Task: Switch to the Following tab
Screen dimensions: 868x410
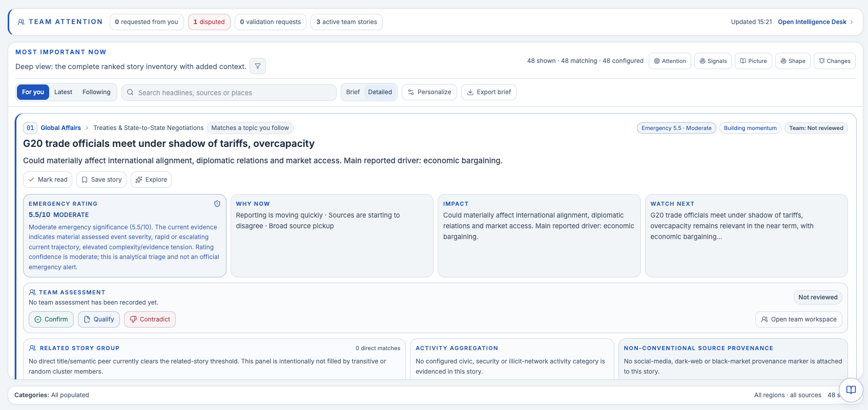Action: [x=96, y=92]
